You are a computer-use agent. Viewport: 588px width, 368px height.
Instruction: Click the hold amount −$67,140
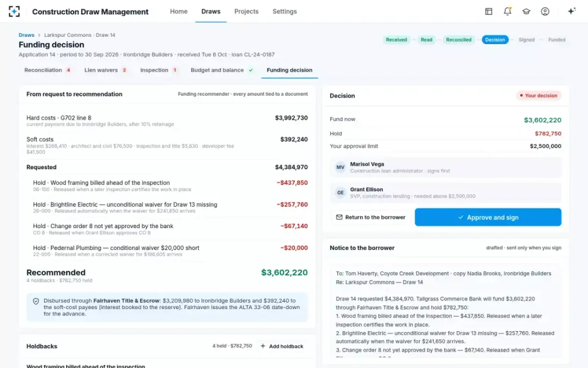pos(294,226)
